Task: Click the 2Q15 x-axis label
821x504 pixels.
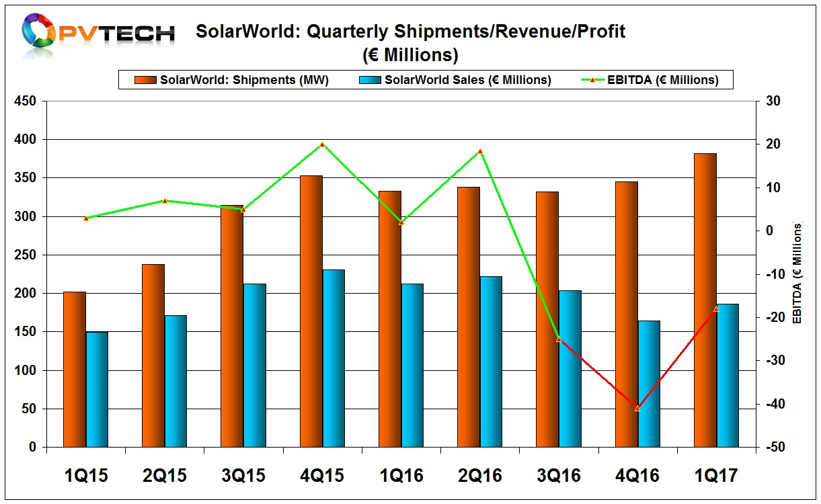Action: pos(164,476)
